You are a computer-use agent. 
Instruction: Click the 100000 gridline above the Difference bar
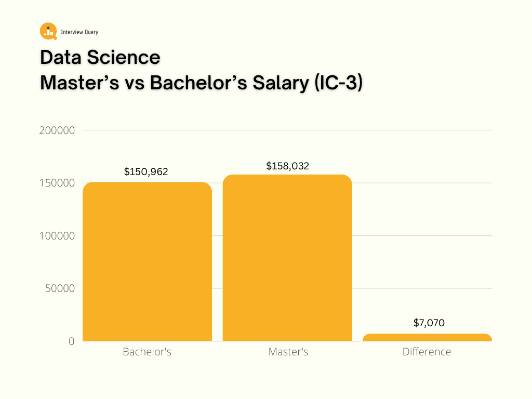[427, 235]
